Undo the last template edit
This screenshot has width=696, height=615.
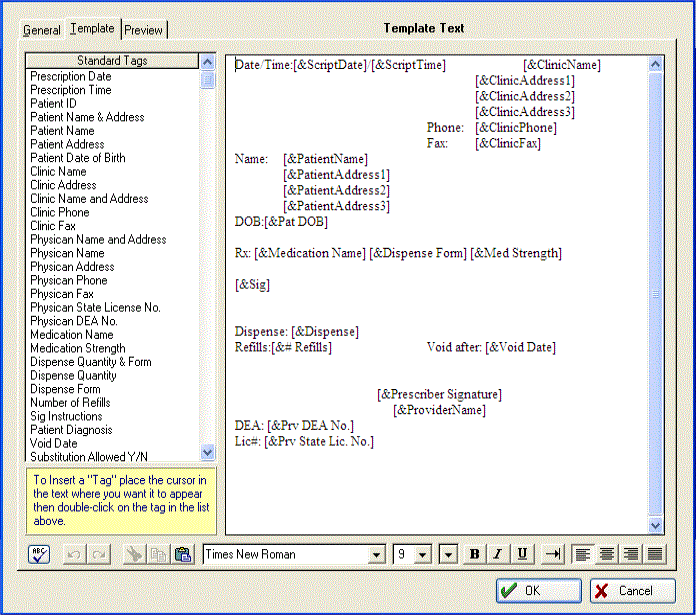click(75, 555)
